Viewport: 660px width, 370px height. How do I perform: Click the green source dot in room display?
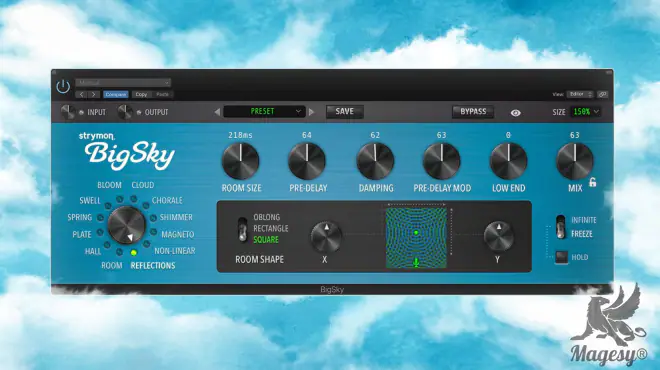(416, 233)
